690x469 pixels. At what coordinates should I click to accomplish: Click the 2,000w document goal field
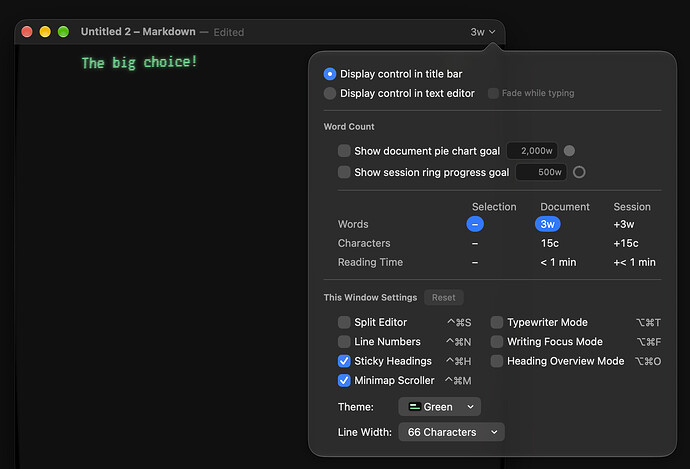click(532, 151)
